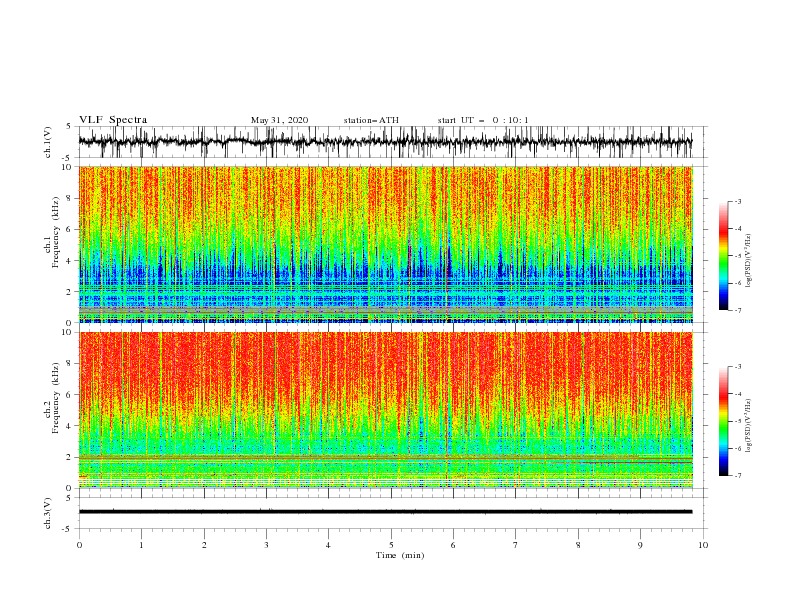The image size is (792, 612).
Task: Click the "VLF Spectra" title text
Action: [113, 120]
